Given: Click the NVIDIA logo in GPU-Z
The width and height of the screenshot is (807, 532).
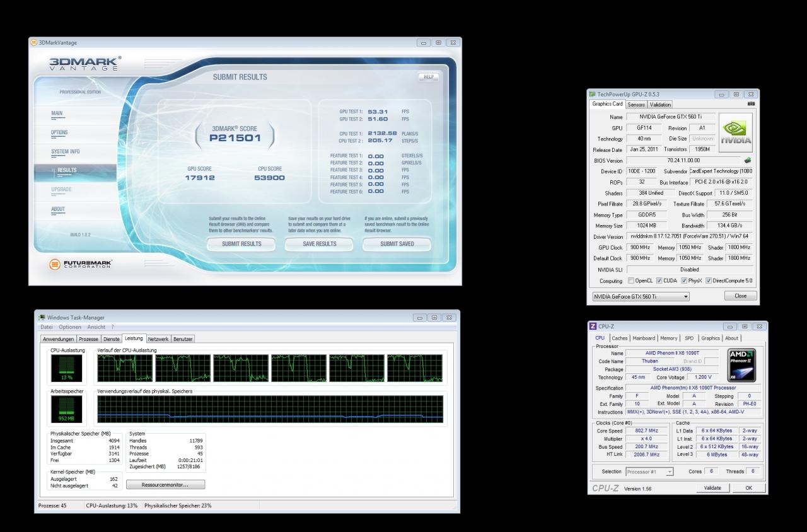Looking at the screenshot, I should coord(736,132).
